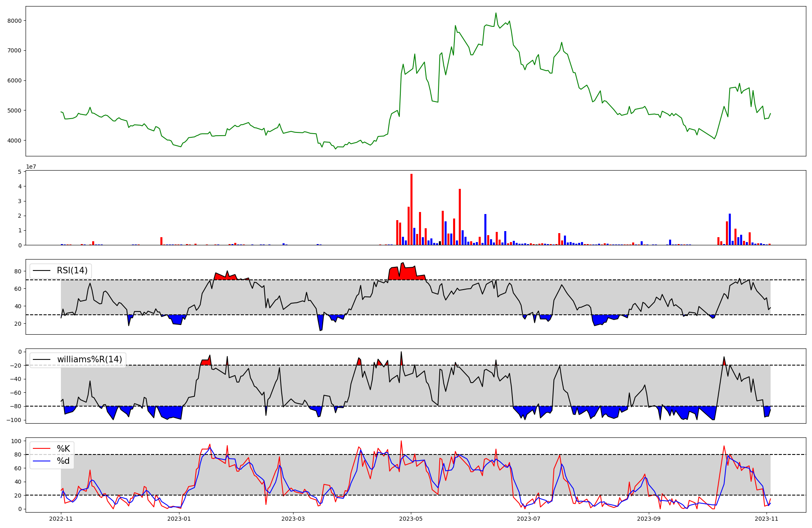Click the 2023-05 x-axis date label
The width and height of the screenshot is (812, 528).
click(x=411, y=519)
